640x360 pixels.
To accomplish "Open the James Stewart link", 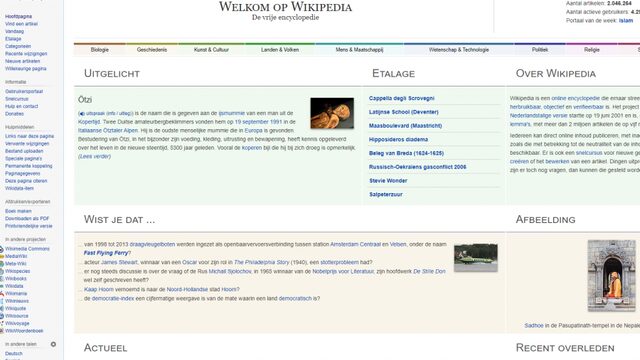I will click(119, 262).
